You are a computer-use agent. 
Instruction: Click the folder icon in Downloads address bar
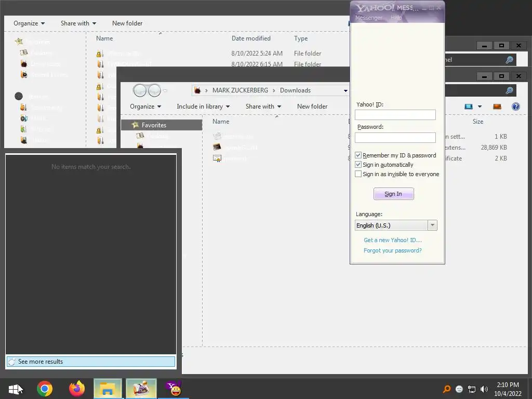tap(197, 90)
